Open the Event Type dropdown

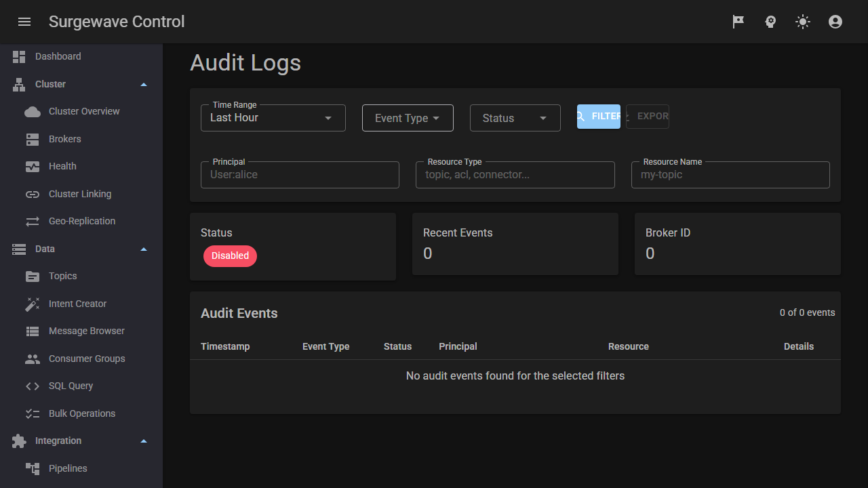pyautogui.click(x=408, y=118)
